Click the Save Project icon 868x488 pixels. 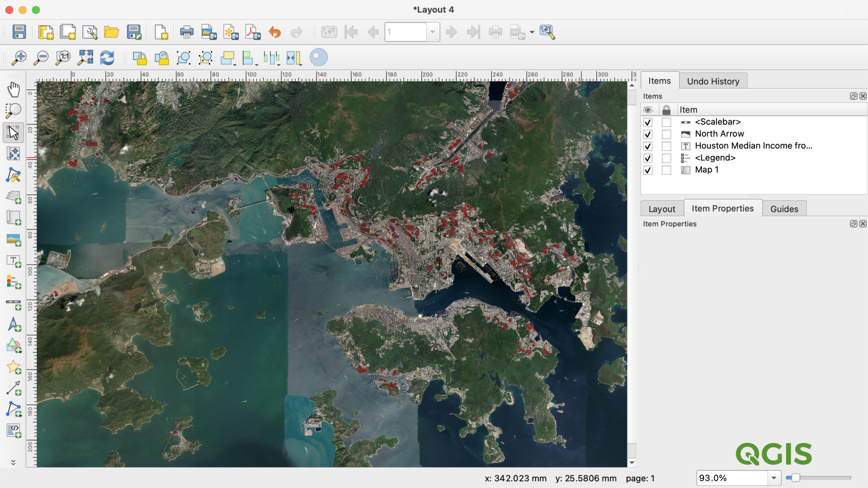point(19,32)
